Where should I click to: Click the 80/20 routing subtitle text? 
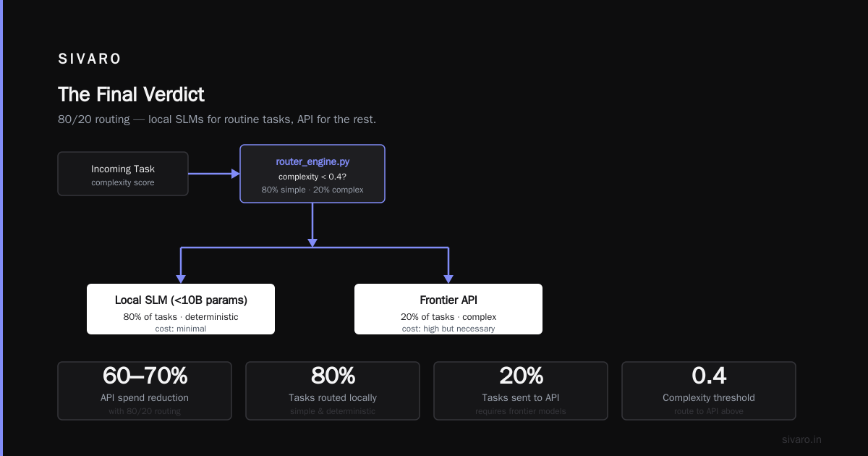coord(217,119)
